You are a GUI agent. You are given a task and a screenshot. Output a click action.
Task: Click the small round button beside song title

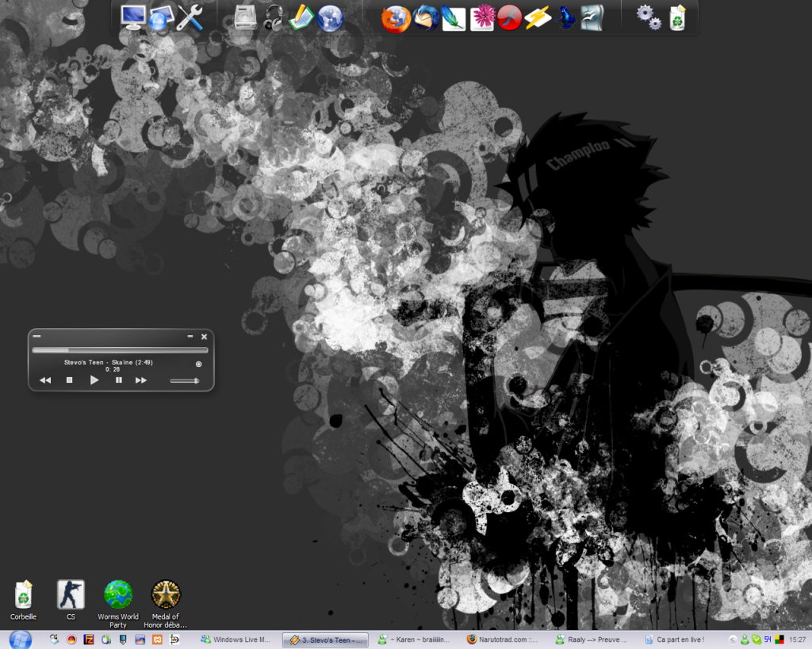pyautogui.click(x=198, y=365)
